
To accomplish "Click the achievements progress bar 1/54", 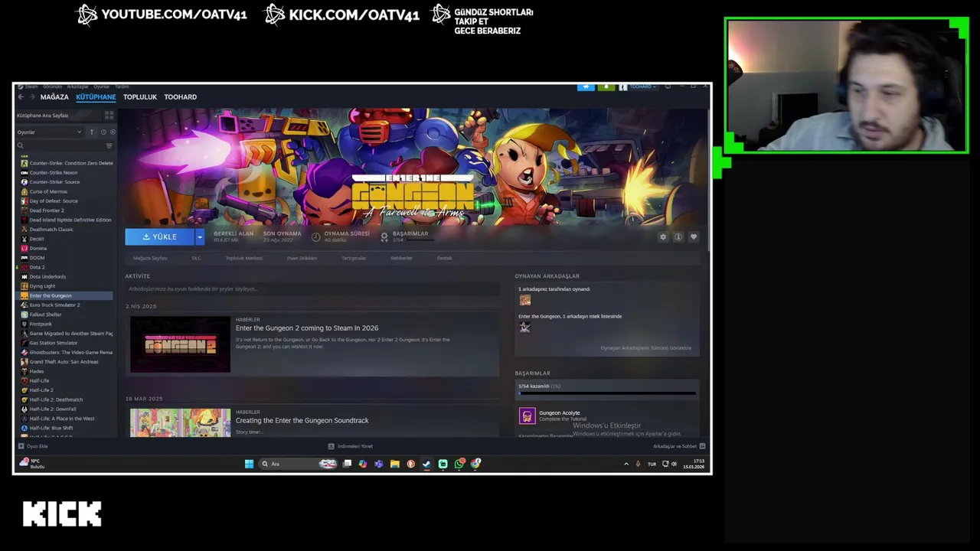I will (x=606, y=393).
